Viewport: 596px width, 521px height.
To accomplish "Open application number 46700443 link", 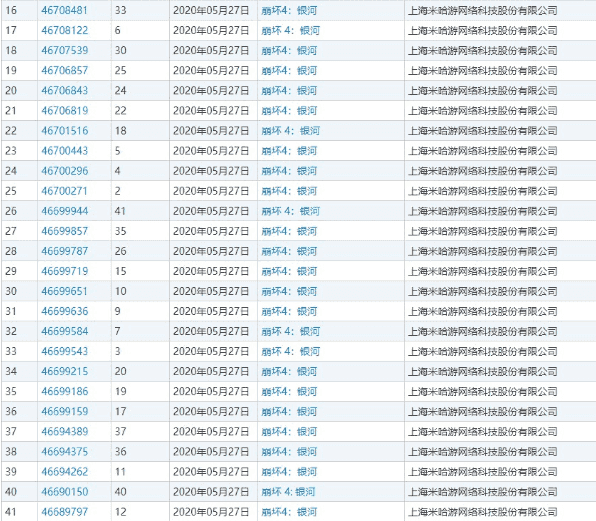I will (65, 151).
